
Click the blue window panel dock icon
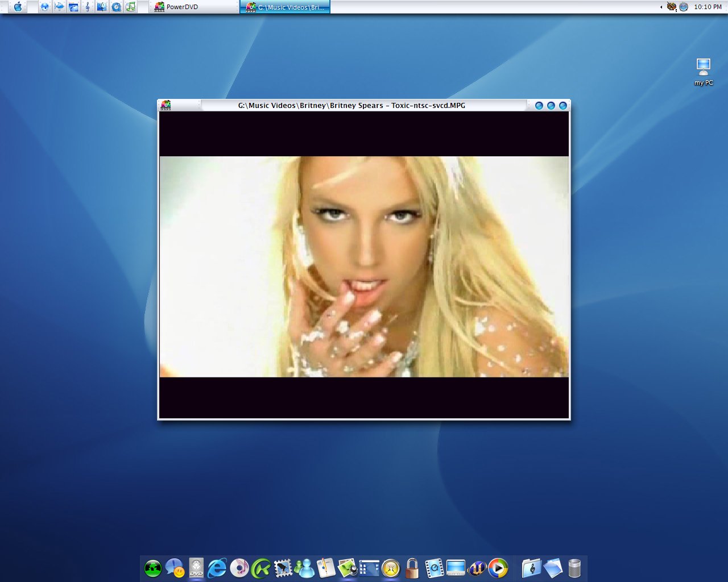(369, 568)
